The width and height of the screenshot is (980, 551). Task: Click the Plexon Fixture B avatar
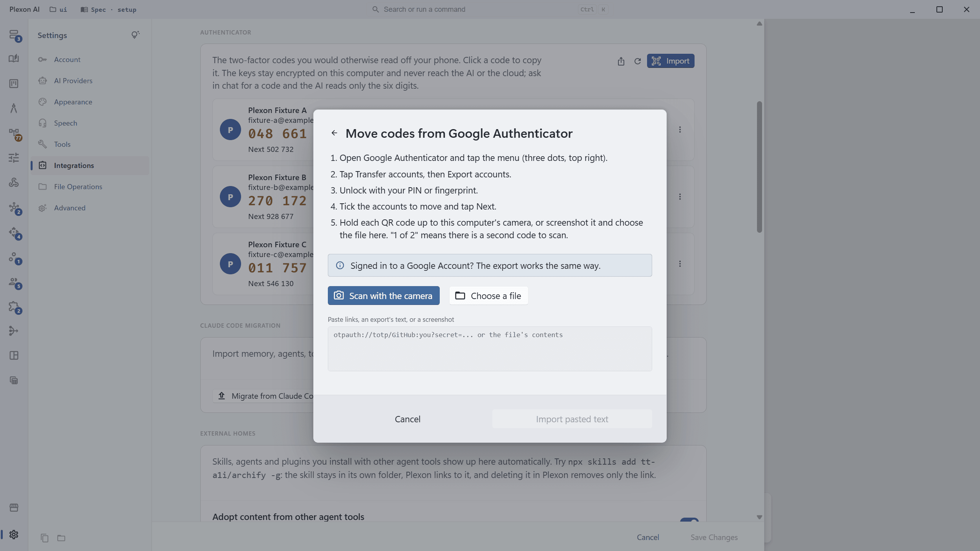pyautogui.click(x=230, y=197)
